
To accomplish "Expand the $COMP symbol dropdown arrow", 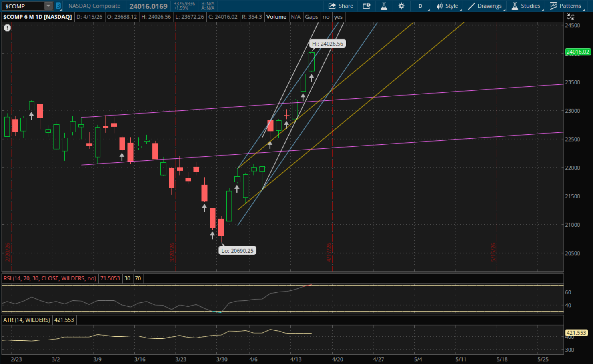I will pos(48,6).
